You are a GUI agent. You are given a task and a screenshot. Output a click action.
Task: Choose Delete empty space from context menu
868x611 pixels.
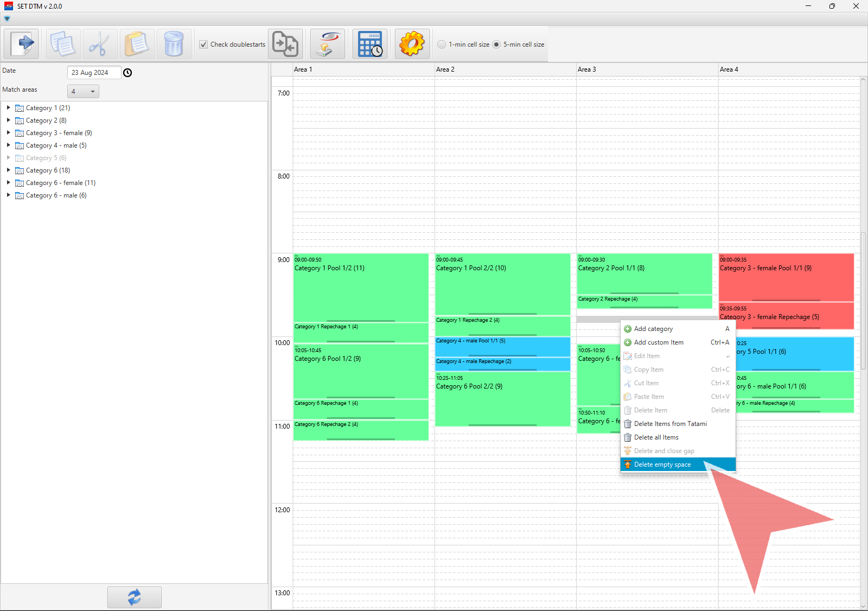pos(662,464)
